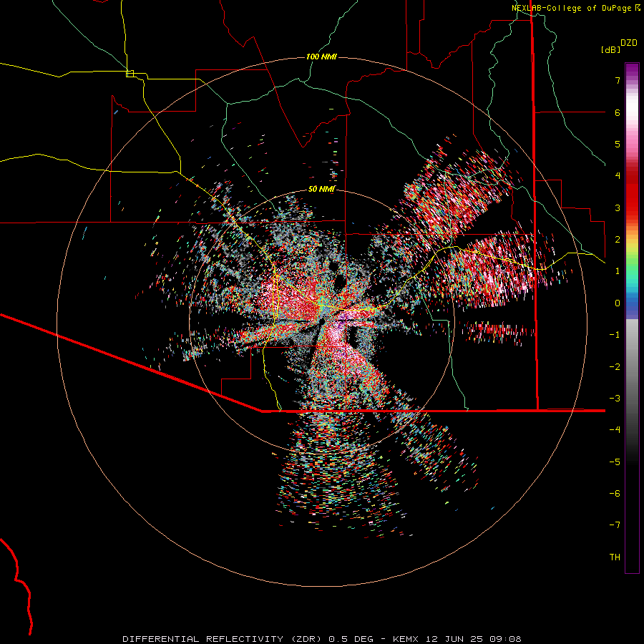Select the 1 dB scale label
This screenshot has height=644, width=644.
pyautogui.click(x=618, y=271)
